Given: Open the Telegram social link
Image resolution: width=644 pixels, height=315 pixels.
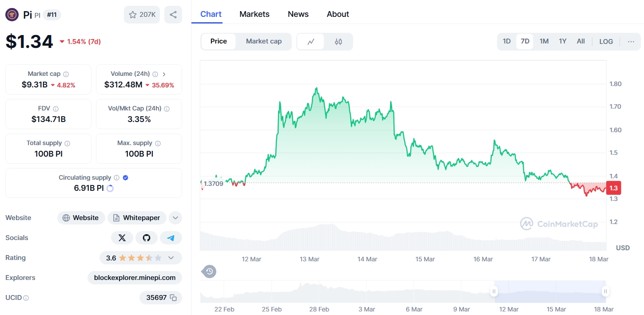Looking at the screenshot, I should [x=171, y=238].
